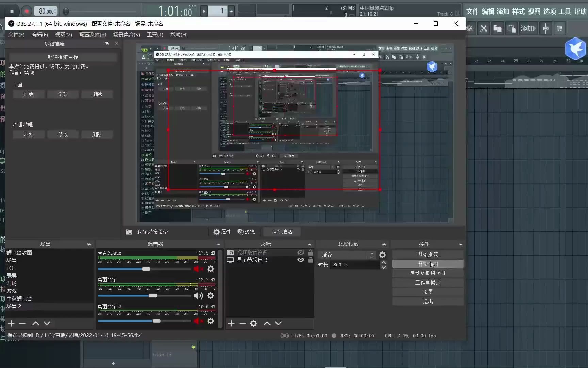The height and width of the screenshot is (368, 588).
Task: Click 退出 button
Action: pyautogui.click(x=428, y=301)
